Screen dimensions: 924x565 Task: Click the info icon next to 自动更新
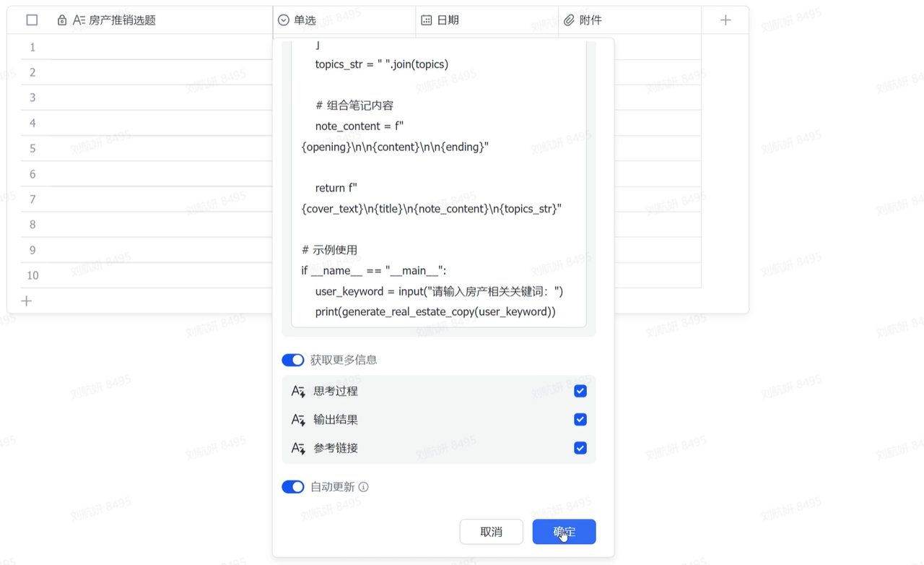(363, 486)
